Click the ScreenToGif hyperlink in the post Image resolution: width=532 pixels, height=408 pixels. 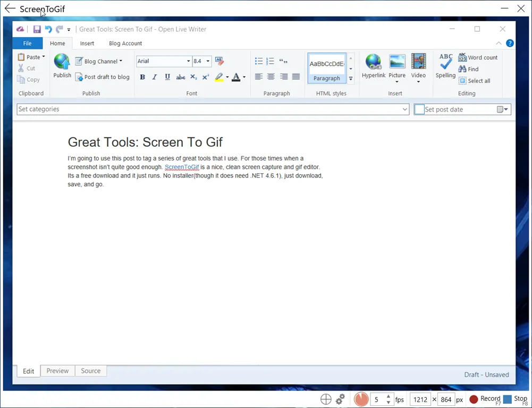182,166
